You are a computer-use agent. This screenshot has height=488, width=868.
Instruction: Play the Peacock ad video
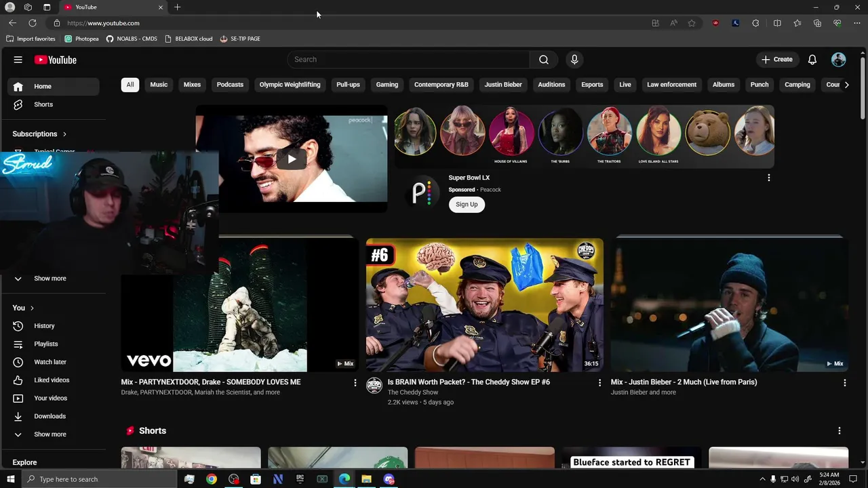tap(292, 159)
